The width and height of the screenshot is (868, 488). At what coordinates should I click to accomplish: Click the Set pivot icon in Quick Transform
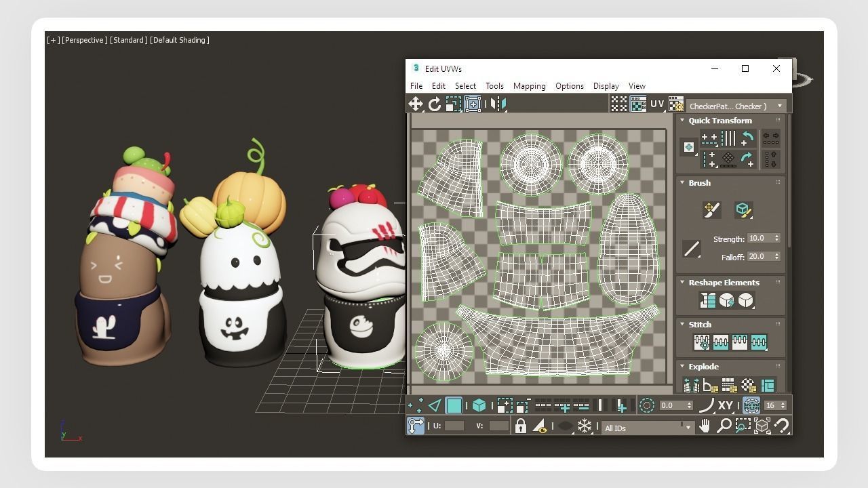pyautogui.click(x=689, y=147)
